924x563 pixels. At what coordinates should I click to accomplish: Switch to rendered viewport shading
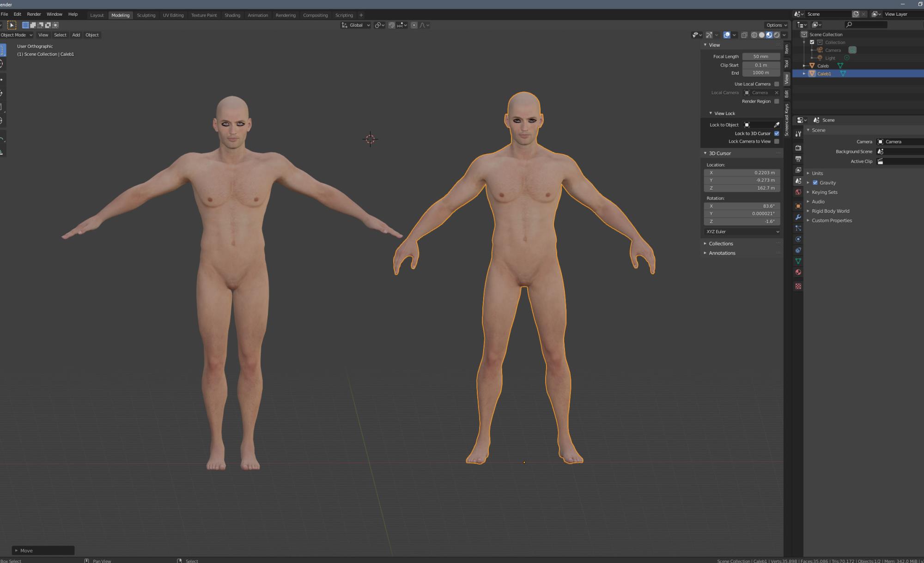point(777,35)
